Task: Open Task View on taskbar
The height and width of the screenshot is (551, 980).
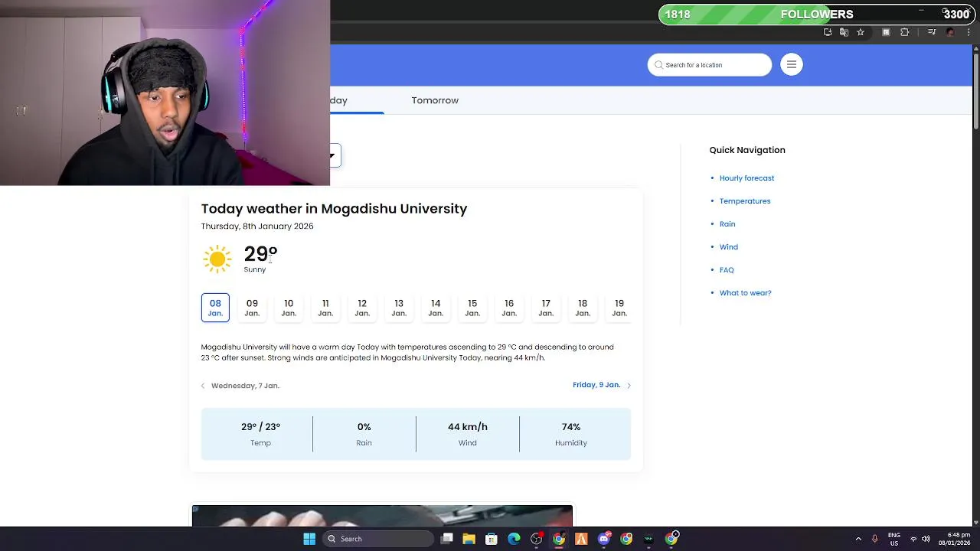Action: (447, 539)
